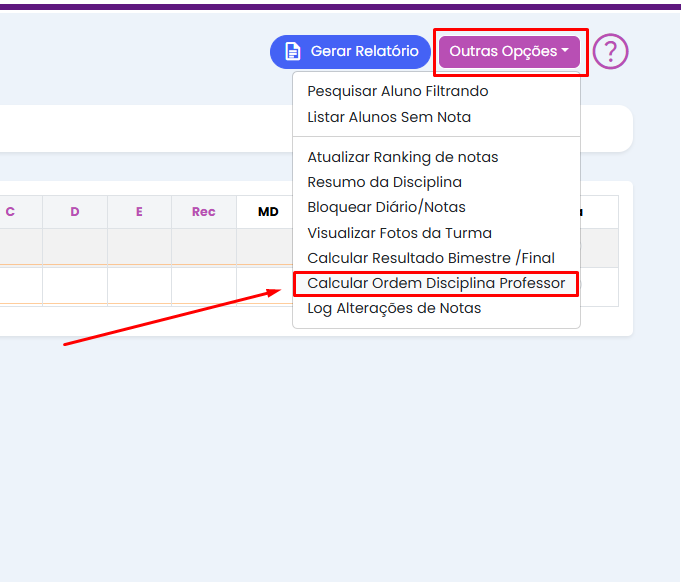This screenshot has width=681, height=582.
Task: Choose Listar Alunos Sem Nota
Action: [x=389, y=117]
